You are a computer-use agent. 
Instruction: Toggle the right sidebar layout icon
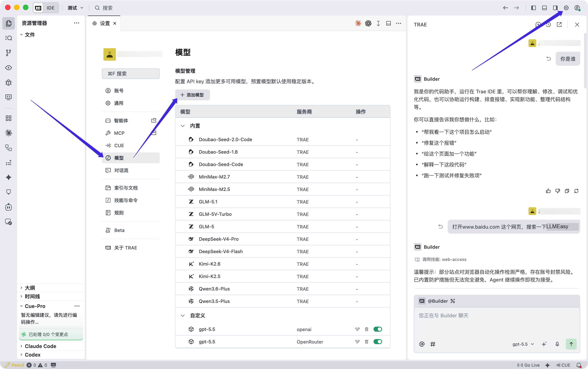pyautogui.click(x=555, y=8)
